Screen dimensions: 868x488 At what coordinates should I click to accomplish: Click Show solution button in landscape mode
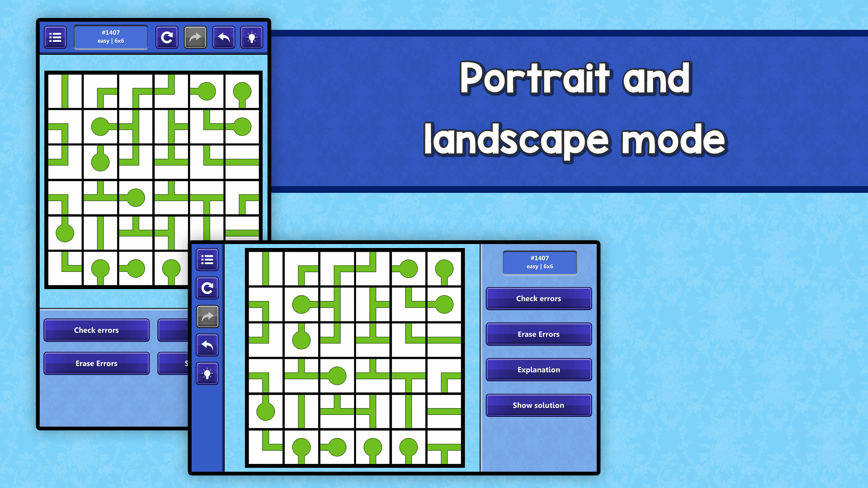pyautogui.click(x=538, y=405)
